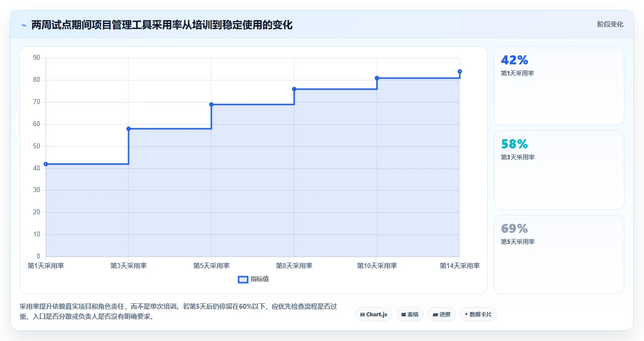Click the data point at 第10天采用率
The image size is (644, 341).
tap(377, 78)
